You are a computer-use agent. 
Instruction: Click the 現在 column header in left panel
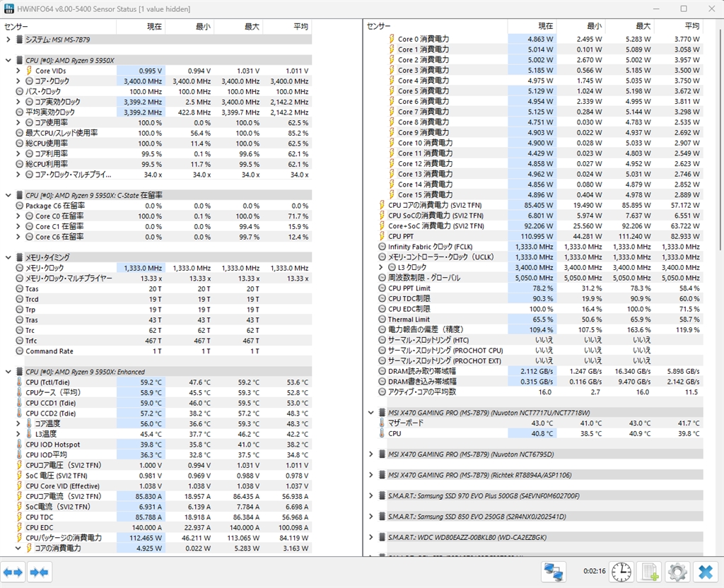tap(140, 26)
